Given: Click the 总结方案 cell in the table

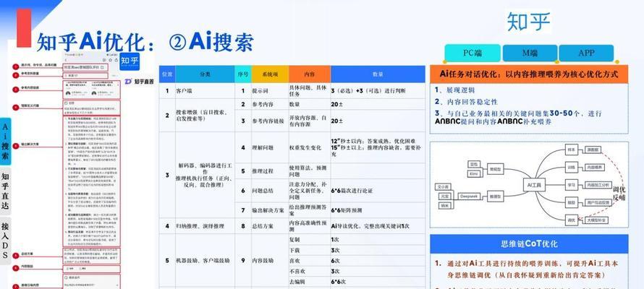Looking at the screenshot, I should click(x=270, y=226).
